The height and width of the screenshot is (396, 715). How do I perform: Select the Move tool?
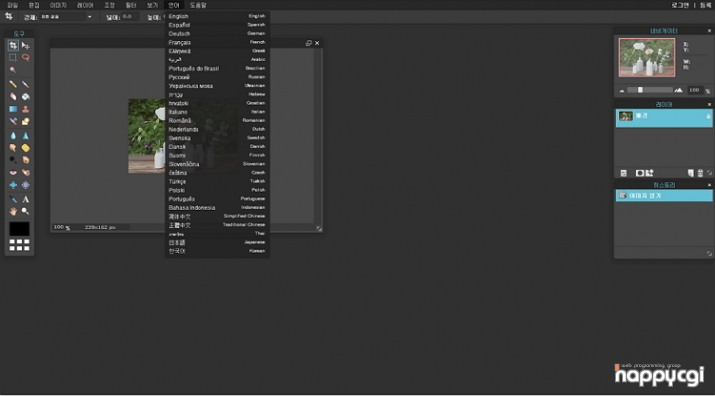(x=26, y=45)
